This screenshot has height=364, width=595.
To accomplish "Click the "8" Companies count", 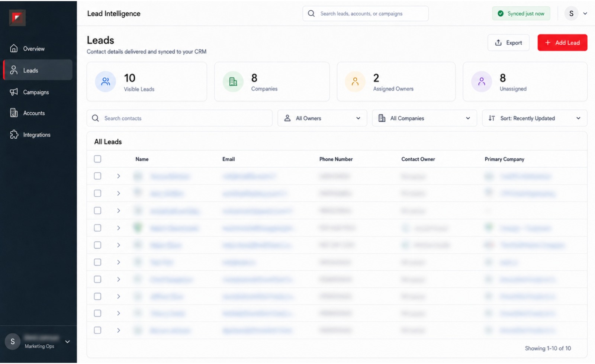I will [x=254, y=78].
